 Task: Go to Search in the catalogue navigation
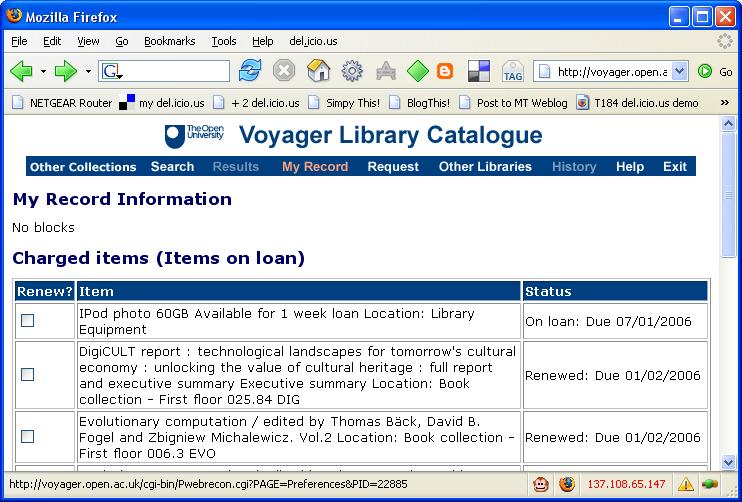(172, 167)
